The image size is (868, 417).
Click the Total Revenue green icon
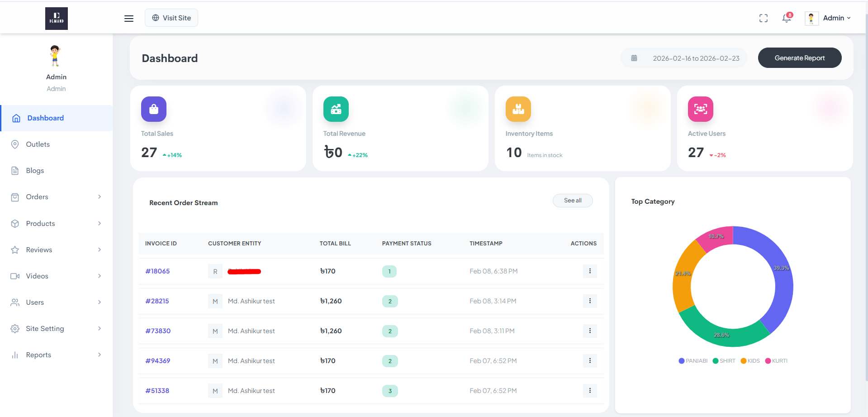tap(336, 109)
